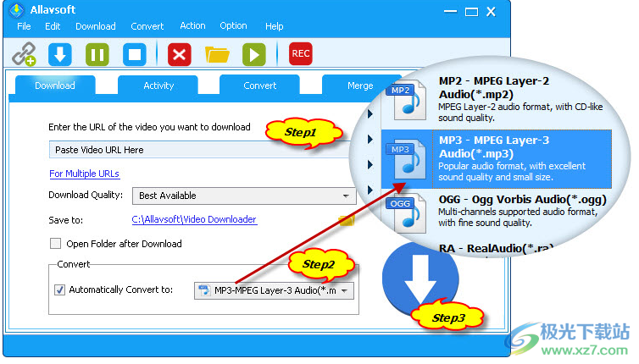Screen dimensions: 639x364
Task: Select MP2 MPEG Layer-2 Audio format
Action: (x=496, y=100)
